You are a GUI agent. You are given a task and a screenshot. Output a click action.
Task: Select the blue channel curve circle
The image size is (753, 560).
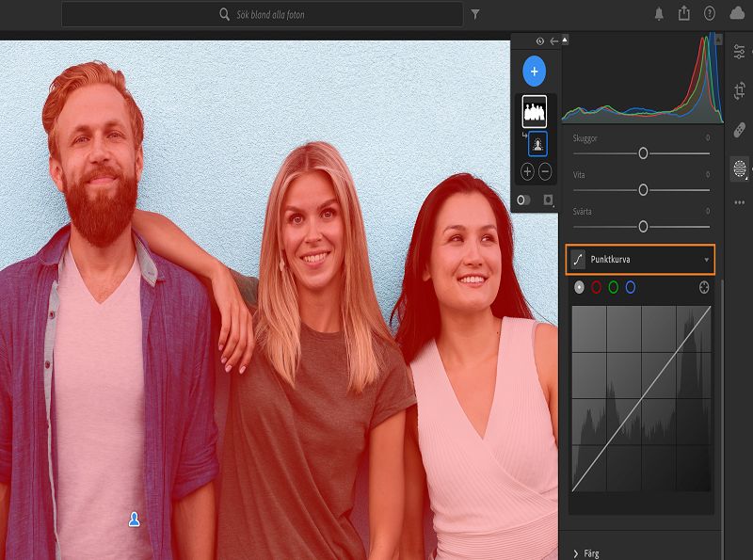coord(631,287)
